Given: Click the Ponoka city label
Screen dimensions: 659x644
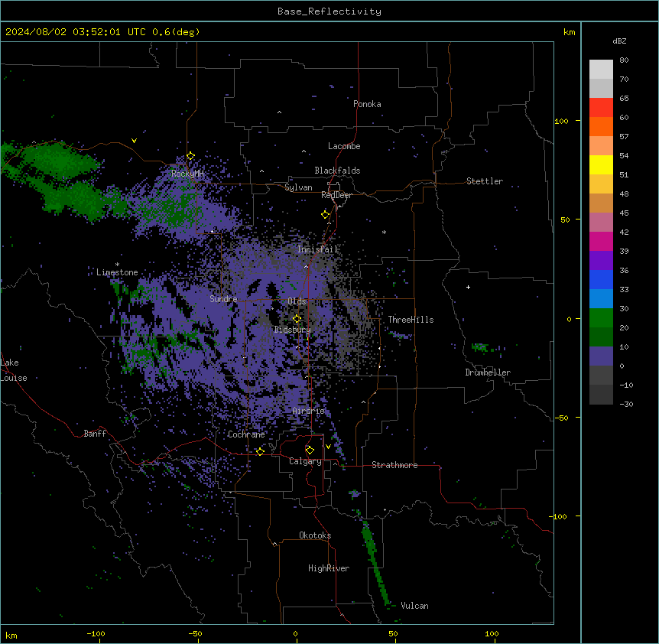Looking at the screenshot, I should (367, 104).
